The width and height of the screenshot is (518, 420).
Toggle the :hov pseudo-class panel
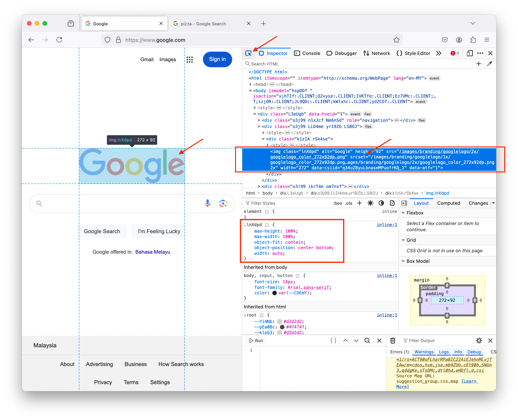click(x=337, y=203)
